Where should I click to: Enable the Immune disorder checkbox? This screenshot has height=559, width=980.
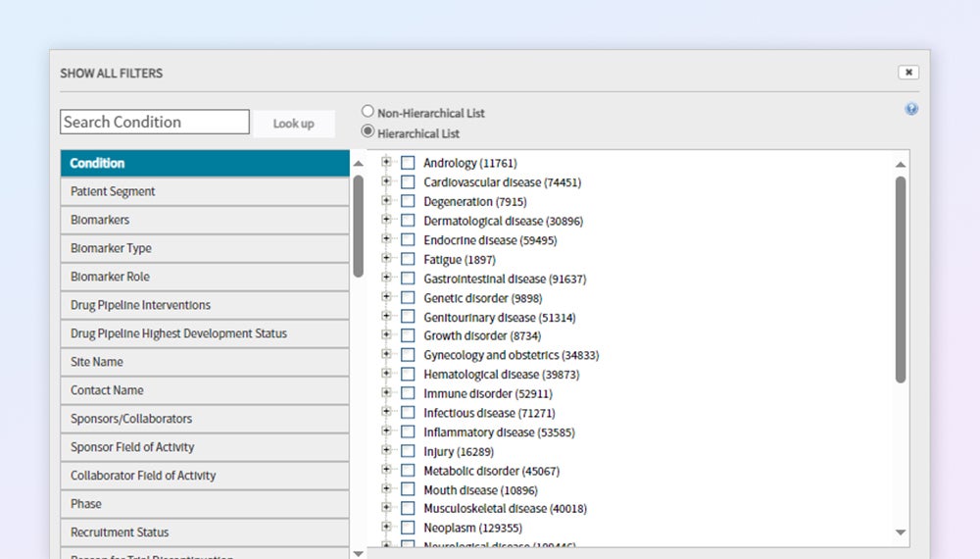(408, 394)
